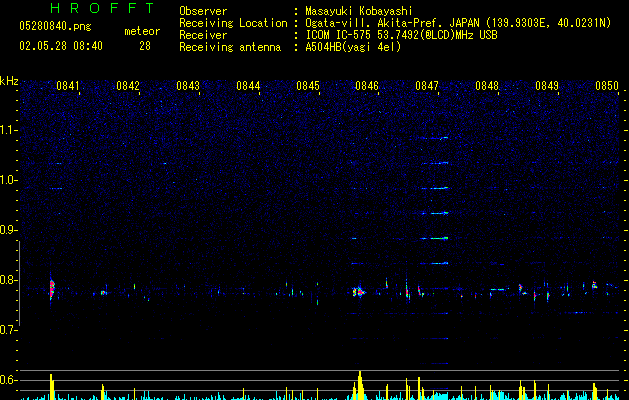
Task: Click the 0.6 kHz frequency label
Action: (x=9, y=380)
